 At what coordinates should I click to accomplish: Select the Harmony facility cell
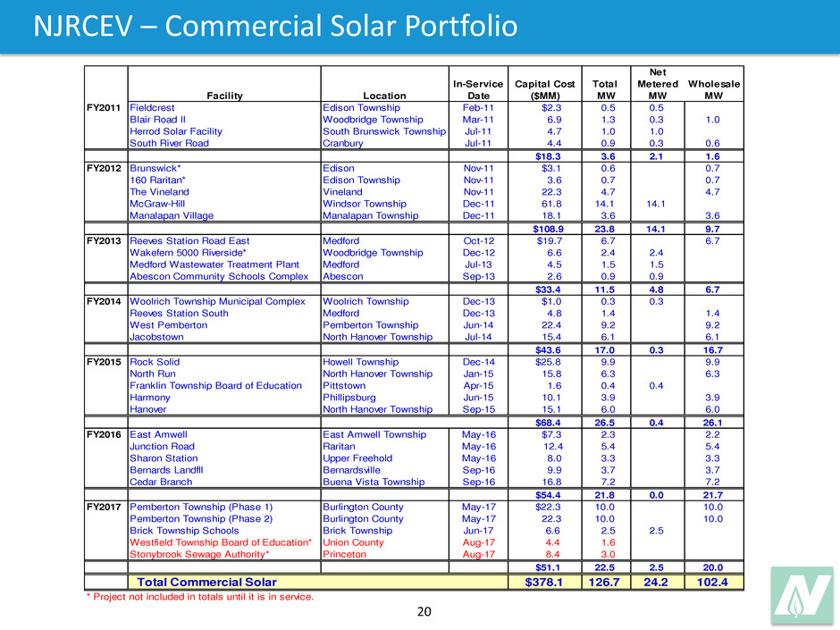tap(150, 398)
